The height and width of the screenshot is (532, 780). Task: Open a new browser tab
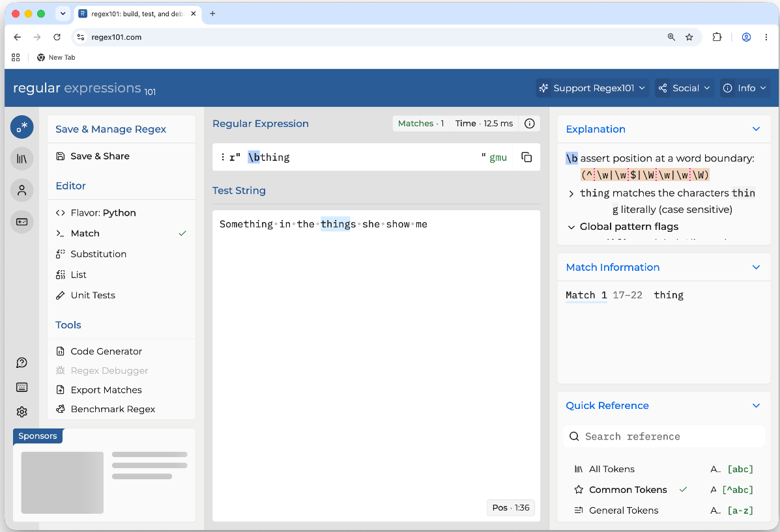[212, 14]
